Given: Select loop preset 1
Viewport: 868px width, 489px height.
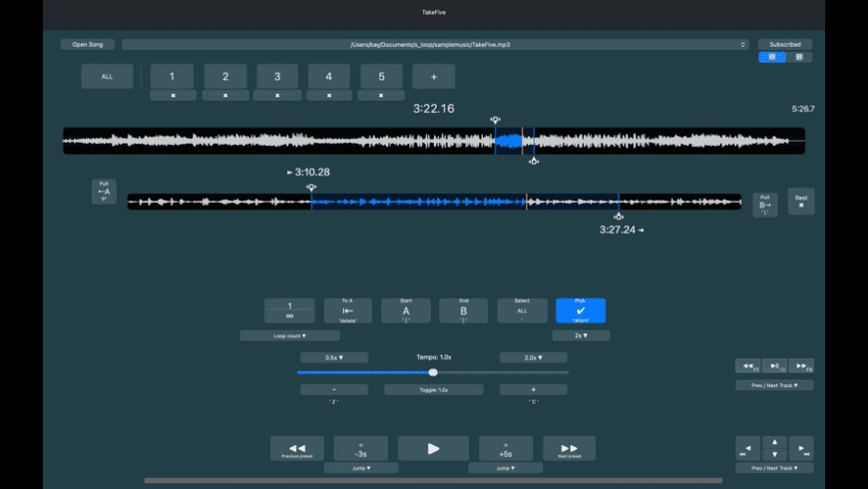Looking at the screenshot, I should [173, 77].
